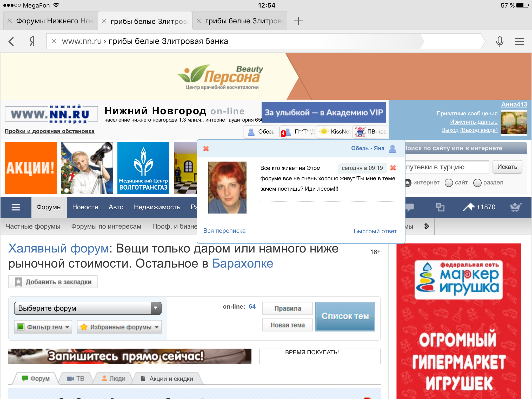Open the 'Выберите форум' dropdown
Viewport: 532px width, 399px height.
88,308
